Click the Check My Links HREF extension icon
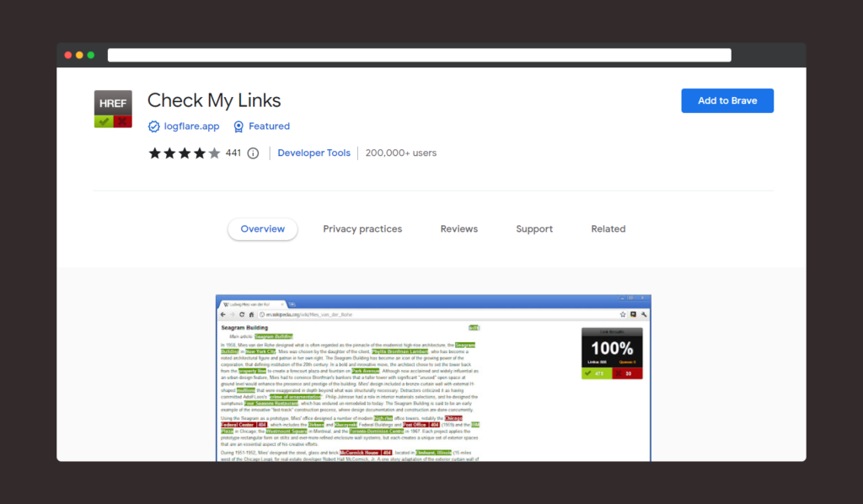Image resolution: width=863 pixels, height=504 pixels. click(113, 109)
